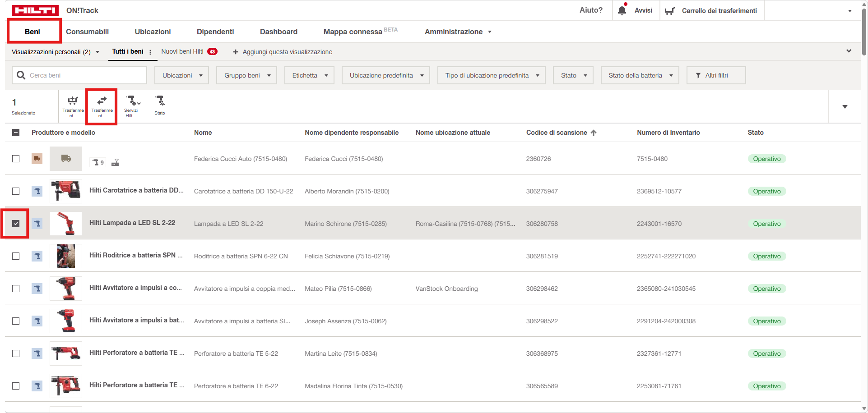Open the Avvisi notification bell
This screenshot has height=413, width=868.
[x=622, y=10]
